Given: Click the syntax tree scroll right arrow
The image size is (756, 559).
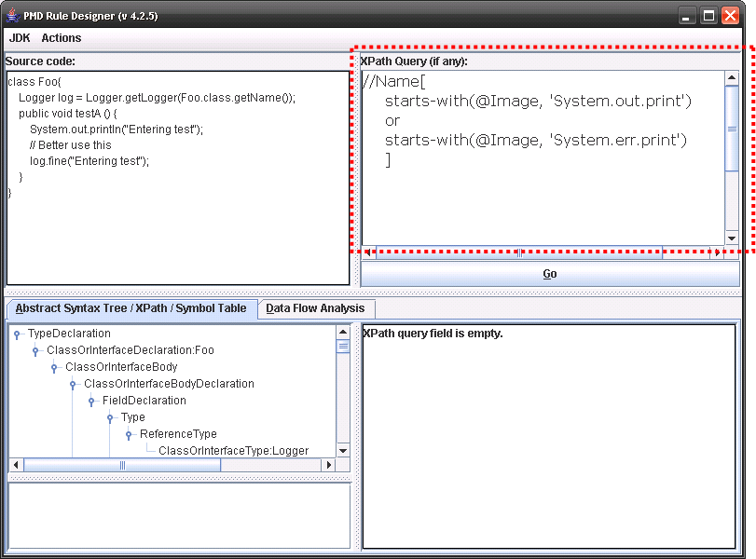Looking at the screenshot, I should 328,464.
